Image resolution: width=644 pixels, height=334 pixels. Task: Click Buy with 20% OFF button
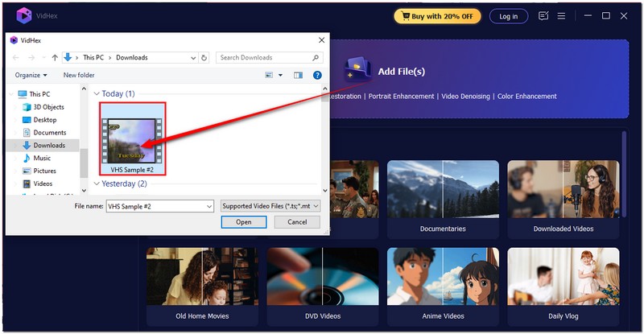pyautogui.click(x=437, y=16)
